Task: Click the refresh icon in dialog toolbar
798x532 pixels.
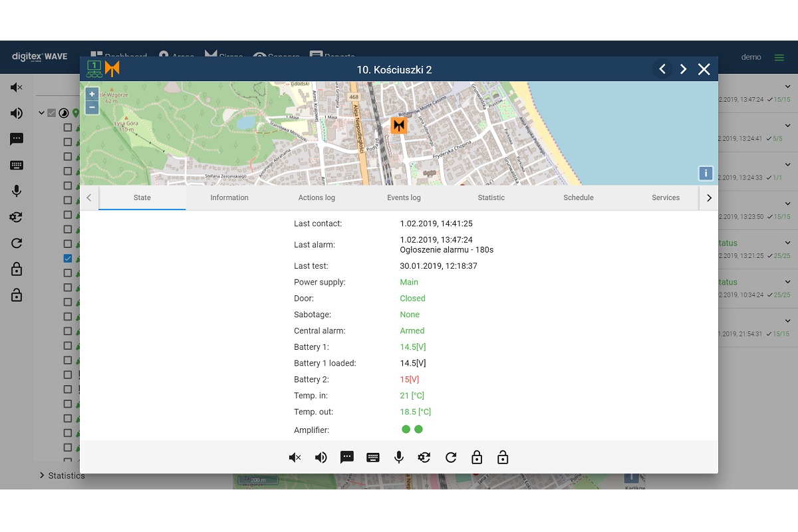Action: (451, 458)
